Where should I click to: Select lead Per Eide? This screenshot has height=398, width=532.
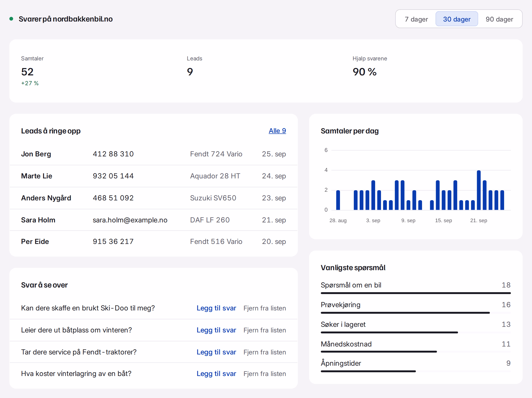pos(35,241)
